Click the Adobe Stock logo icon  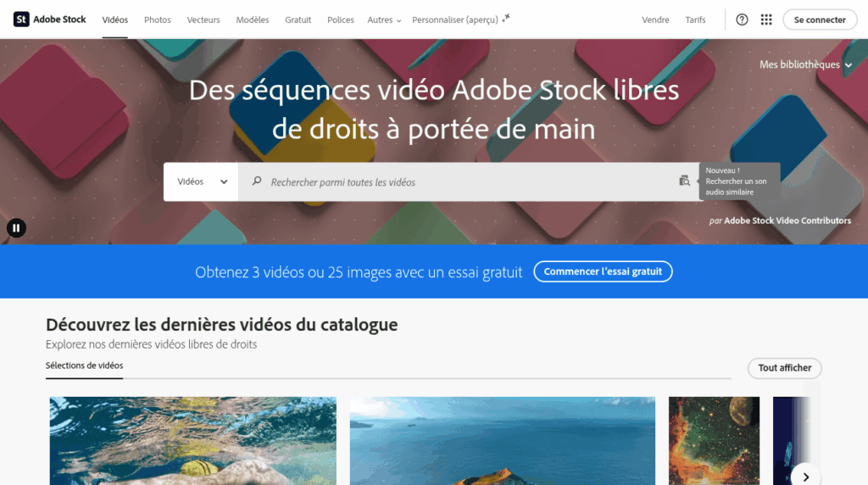pos(21,20)
